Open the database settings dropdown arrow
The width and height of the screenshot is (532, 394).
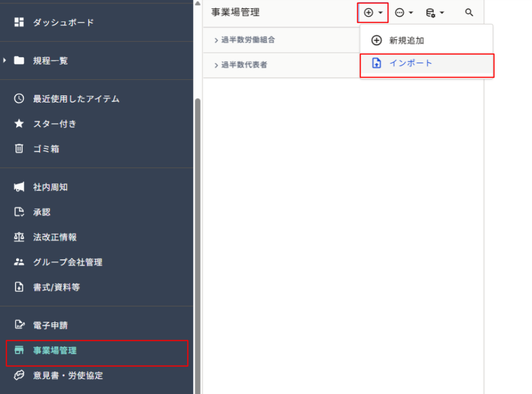click(442, 13)
